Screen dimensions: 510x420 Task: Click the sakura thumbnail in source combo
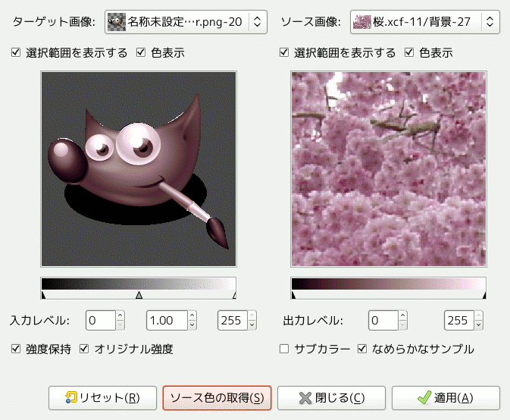361,22
